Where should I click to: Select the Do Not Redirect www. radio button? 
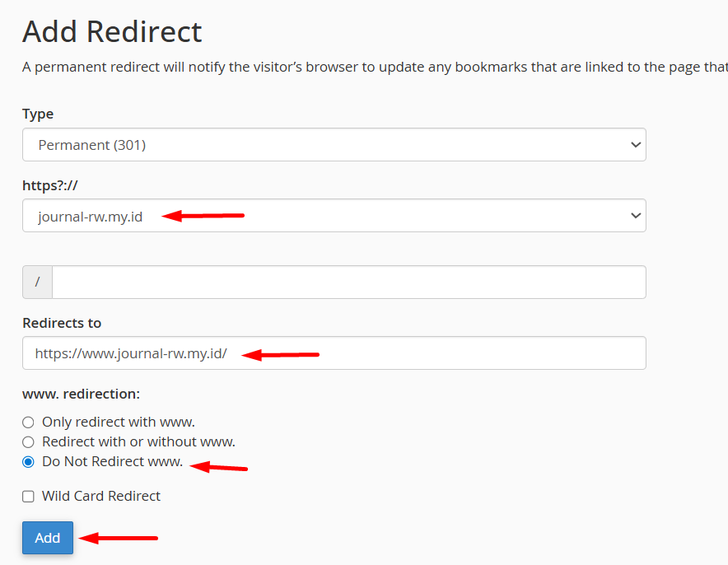point(28,462)
